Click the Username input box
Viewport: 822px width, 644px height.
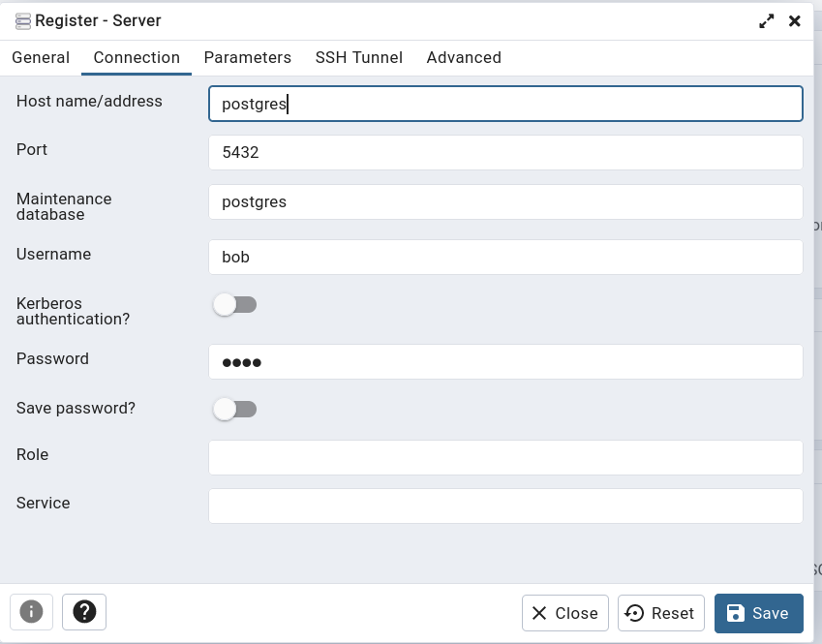tap(505, 258)
